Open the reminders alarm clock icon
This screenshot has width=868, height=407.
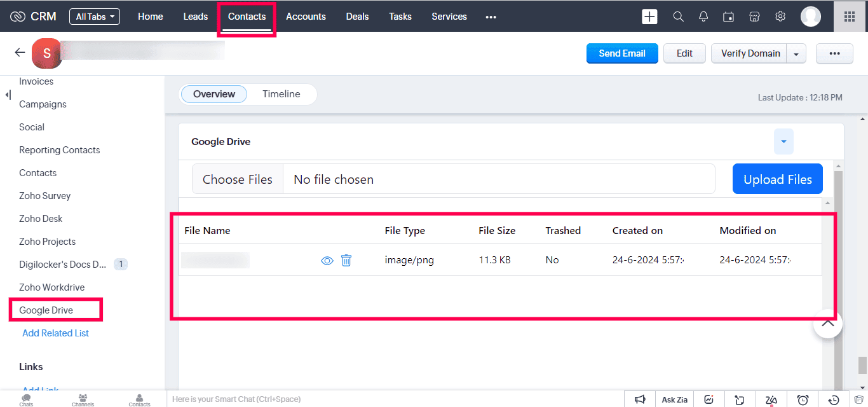coord(803,399)
